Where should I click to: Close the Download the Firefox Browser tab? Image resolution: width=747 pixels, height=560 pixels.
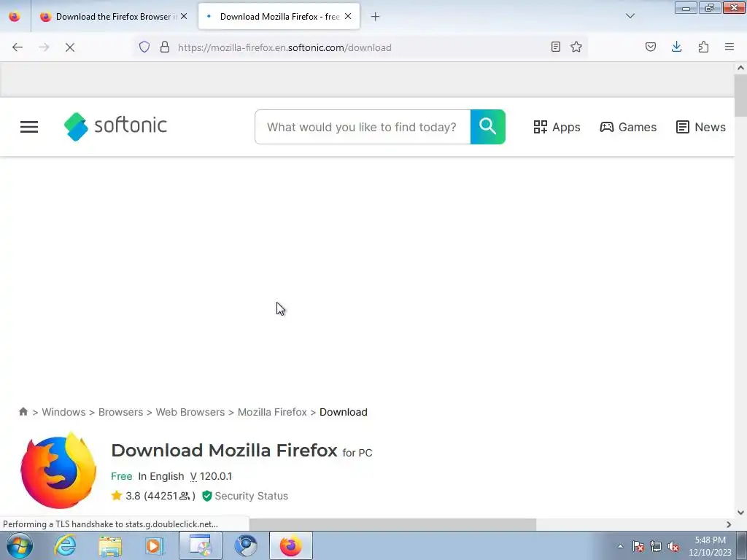point(184,16)
